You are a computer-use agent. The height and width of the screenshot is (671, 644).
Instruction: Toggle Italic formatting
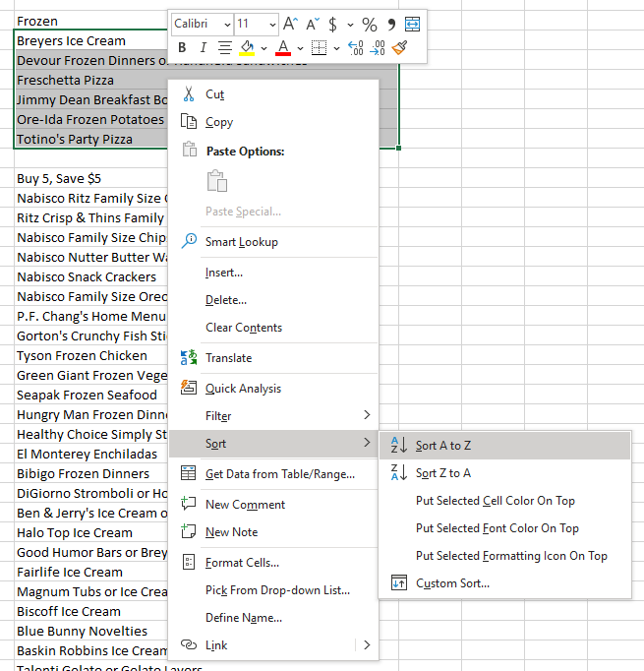[204, 47]
